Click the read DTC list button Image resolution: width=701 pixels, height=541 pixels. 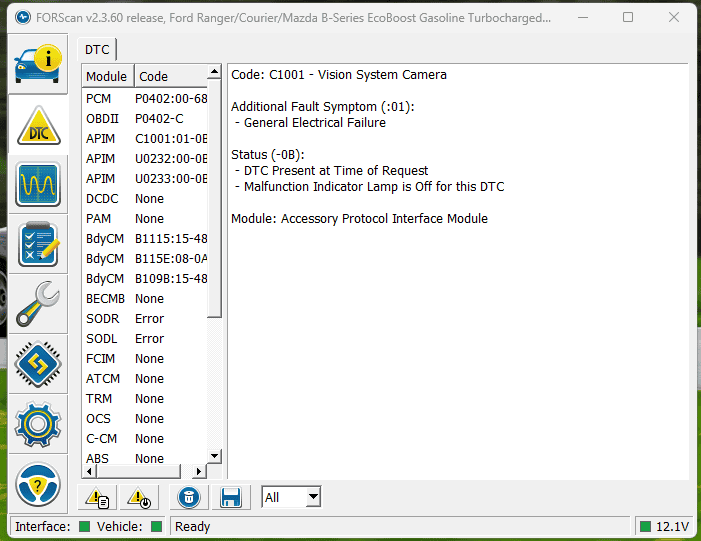pos(97,497)
